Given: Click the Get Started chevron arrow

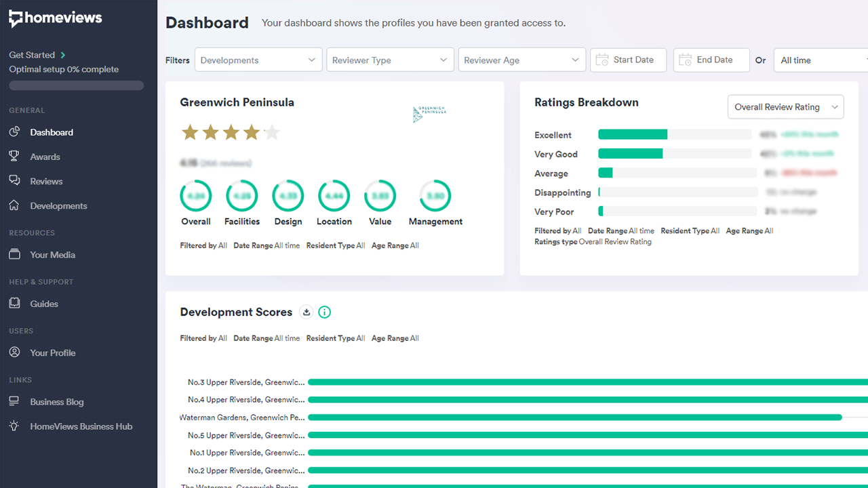Looking at the screenshot, I should [63, 55].
